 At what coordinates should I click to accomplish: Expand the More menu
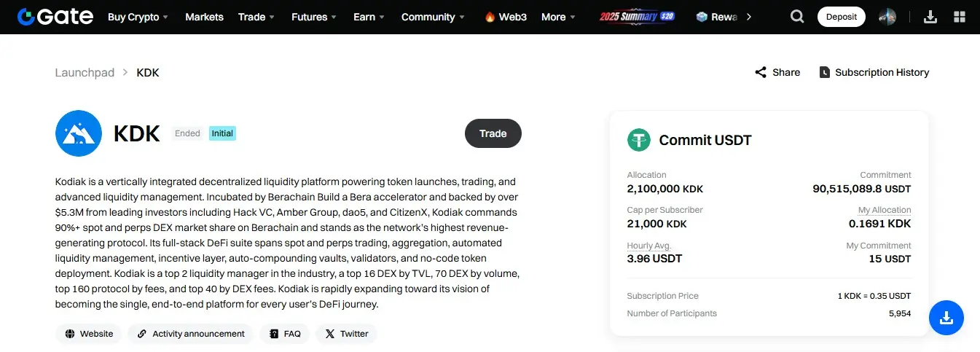coord(558,17)
